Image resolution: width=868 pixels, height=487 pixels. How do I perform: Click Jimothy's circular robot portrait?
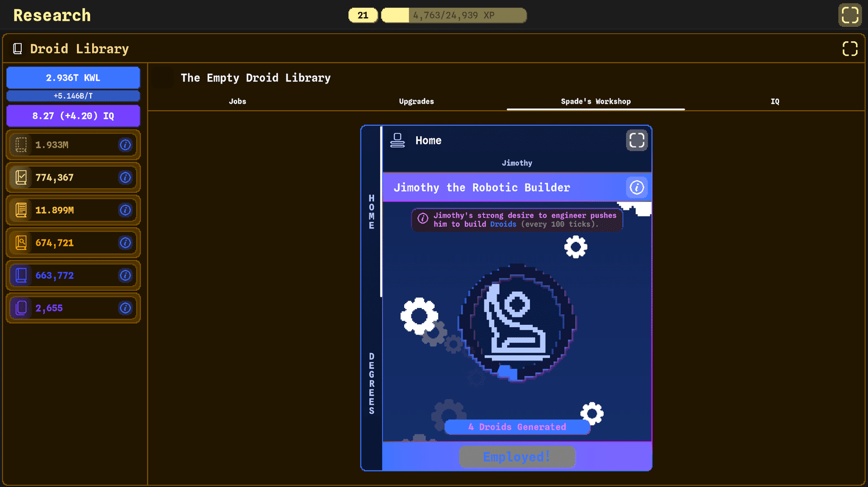[x=517, y=323]
